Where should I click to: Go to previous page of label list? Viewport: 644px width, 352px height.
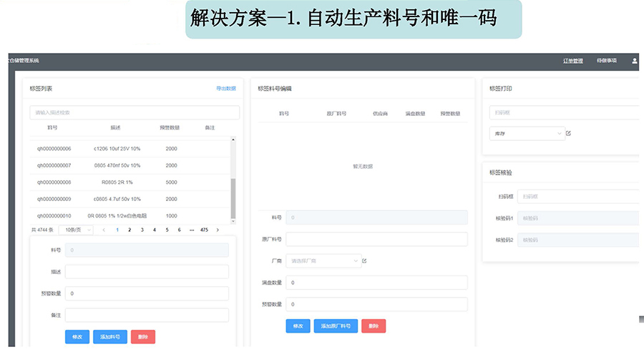coord(104,230)
